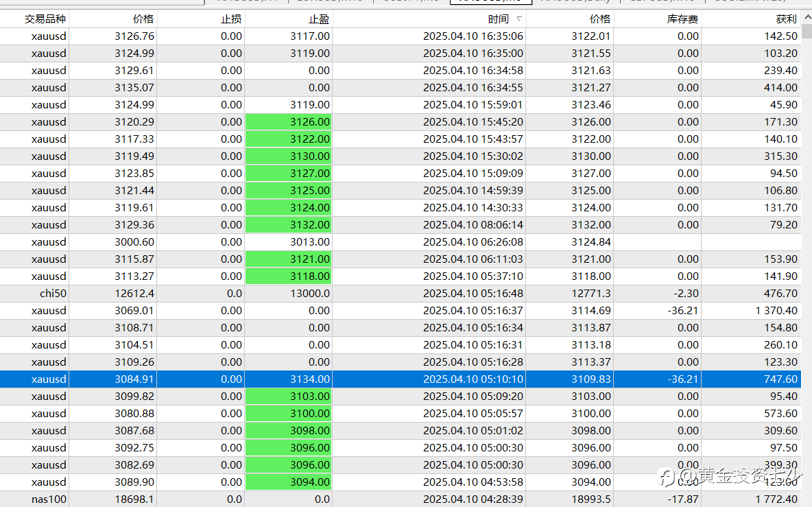Click the swap value -2.30
This screenshot has height=507, width=812.
click(686, 293)
